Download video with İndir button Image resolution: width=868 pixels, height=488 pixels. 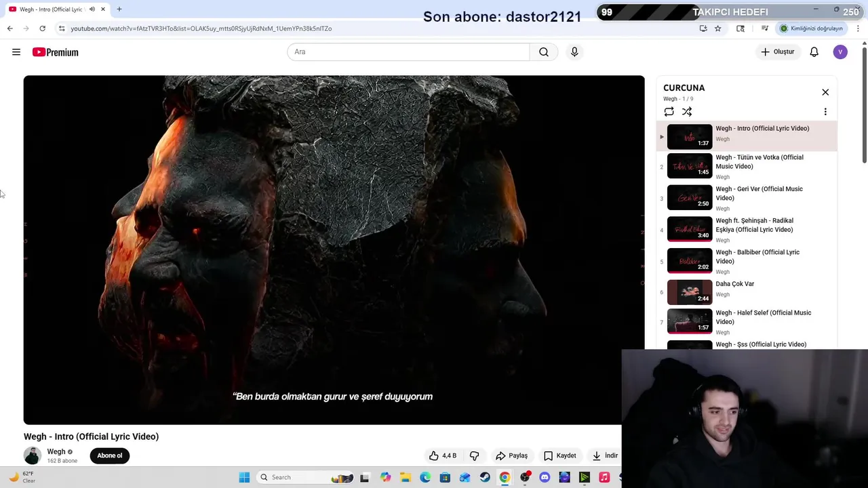coord(604,455)
